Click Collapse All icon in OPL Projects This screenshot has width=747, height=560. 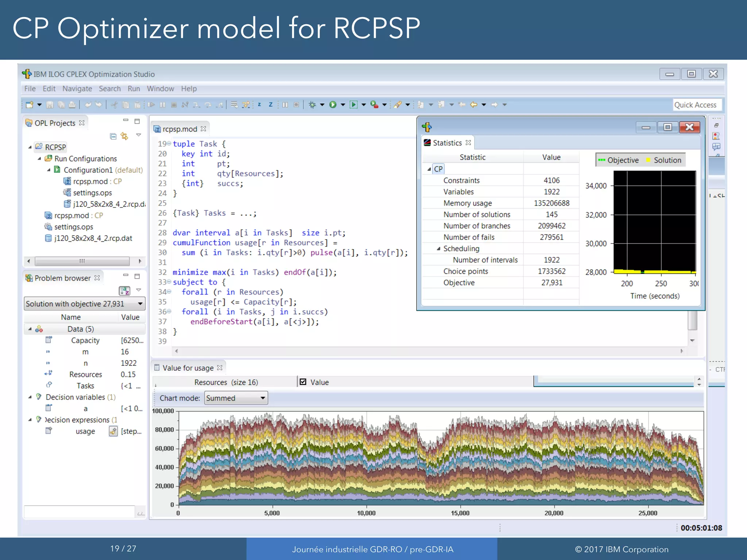click(113, 136)
